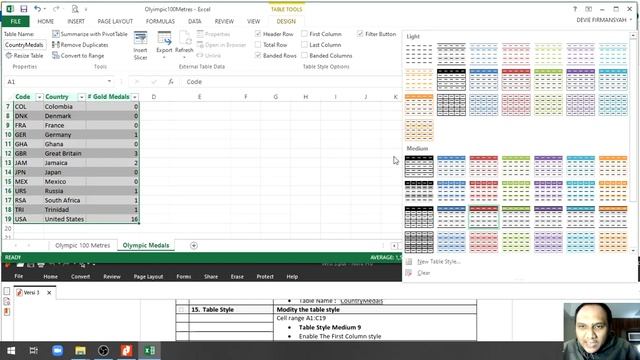Image resolution: width=640 pixels, height=360 pixels.
Task: Close the Versi 3 document tab
Action: coord(49,293)
